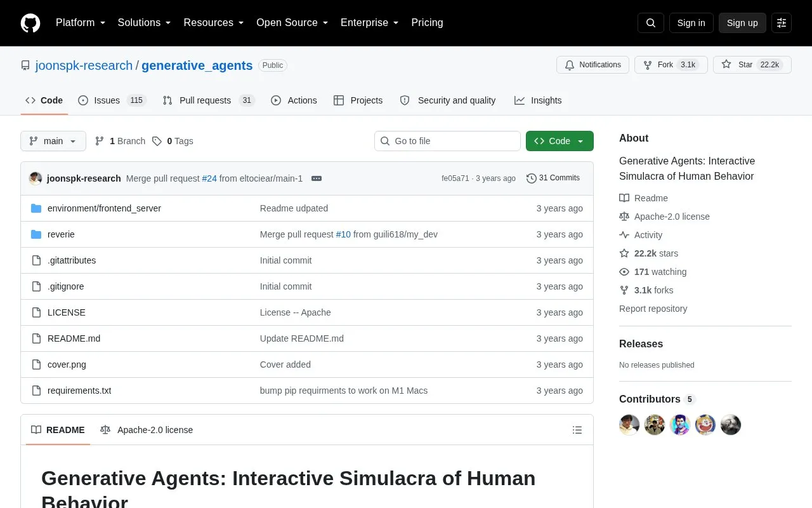
Task: Open the requirements.txt file
Action: coord(79,391)
